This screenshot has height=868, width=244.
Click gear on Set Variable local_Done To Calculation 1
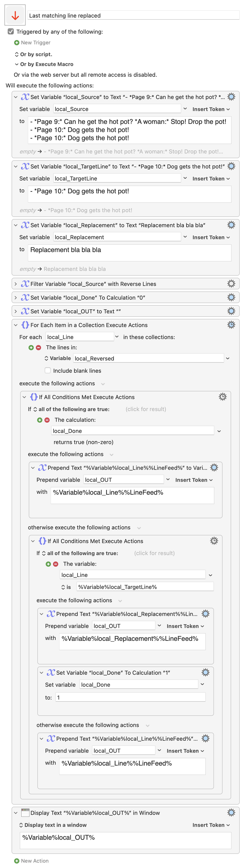pos(206,672)
